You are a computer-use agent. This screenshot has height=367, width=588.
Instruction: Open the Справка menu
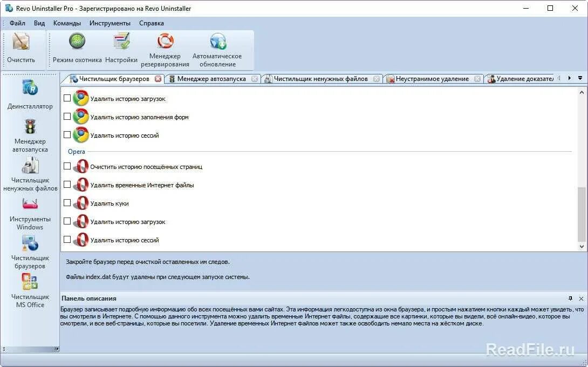152,23
